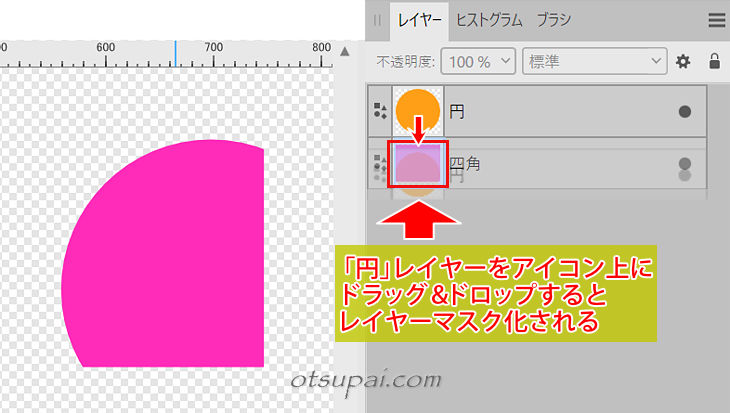Switch to the ヒストグラム tab
Image resolution: width=730 pixels, height=413 pixels.
pos(490,19)
